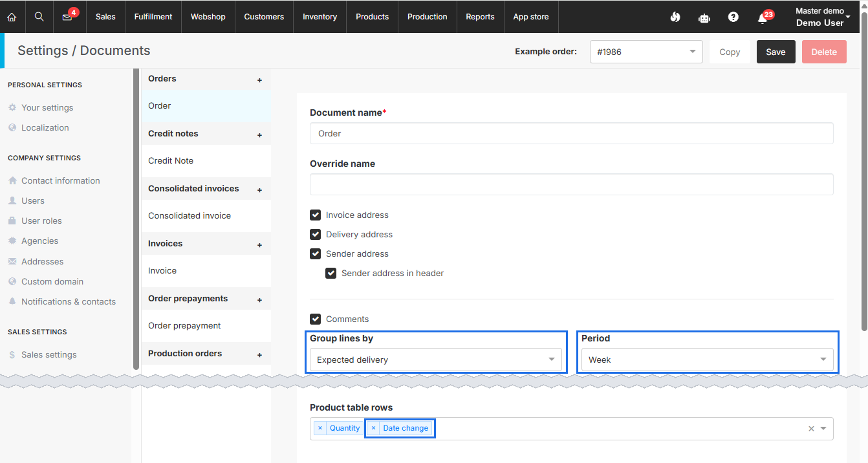Uncheck the Sender address checkbox
Image resolution: width=868 pixels, height=463 pixels.
click(x=315, y=253)
